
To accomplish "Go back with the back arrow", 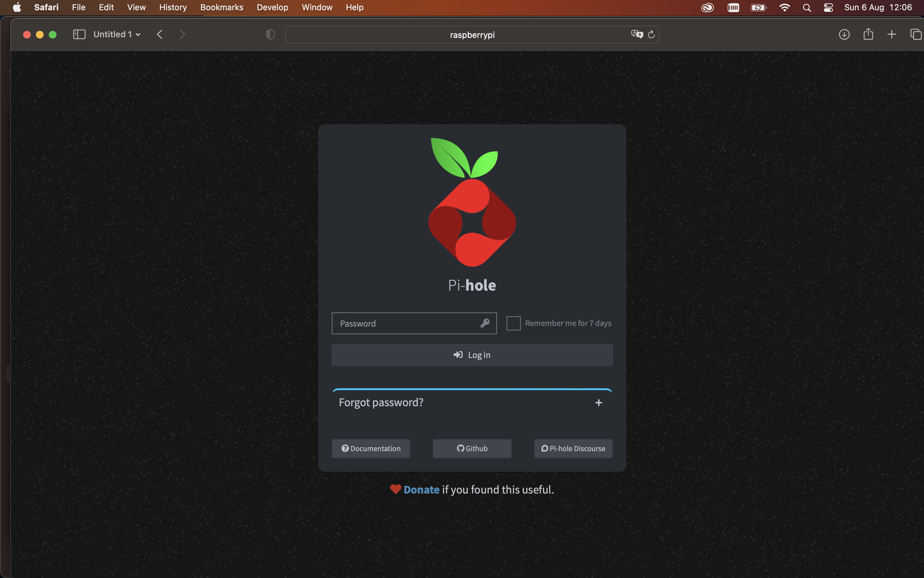I will point(159,34).
